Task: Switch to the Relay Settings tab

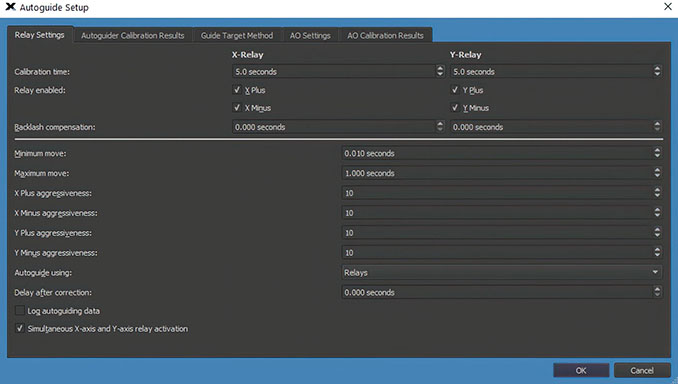Action: coord(39,35)
